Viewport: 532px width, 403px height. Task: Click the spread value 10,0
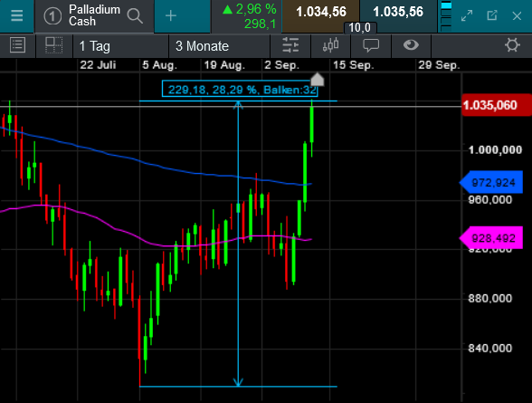click(x=360, y=27)
